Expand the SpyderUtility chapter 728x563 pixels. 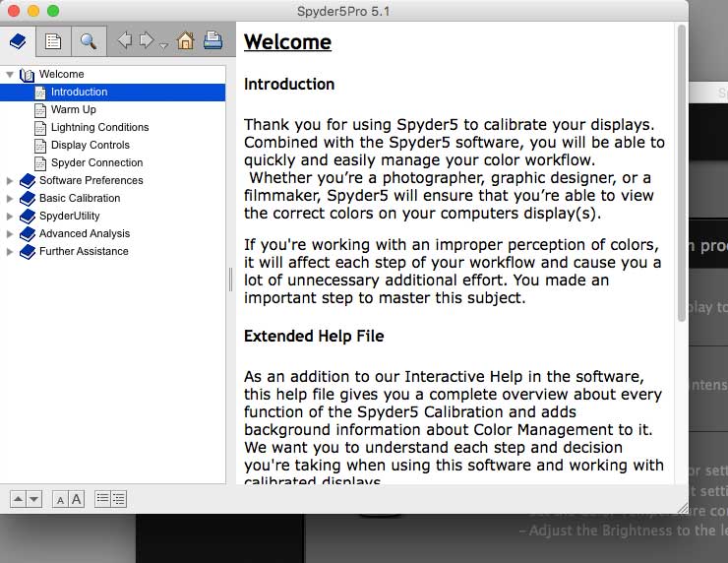9,216
